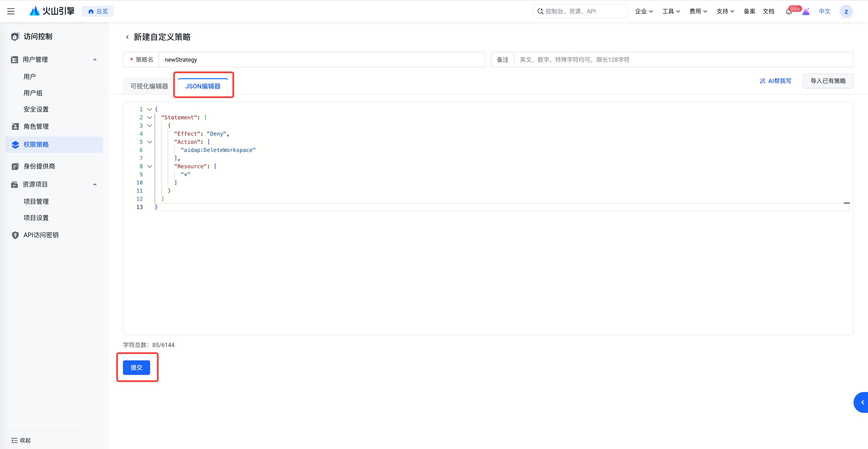Open 项目设置 in the sidebar
This screenshot has width=868, height=449.
36,218
